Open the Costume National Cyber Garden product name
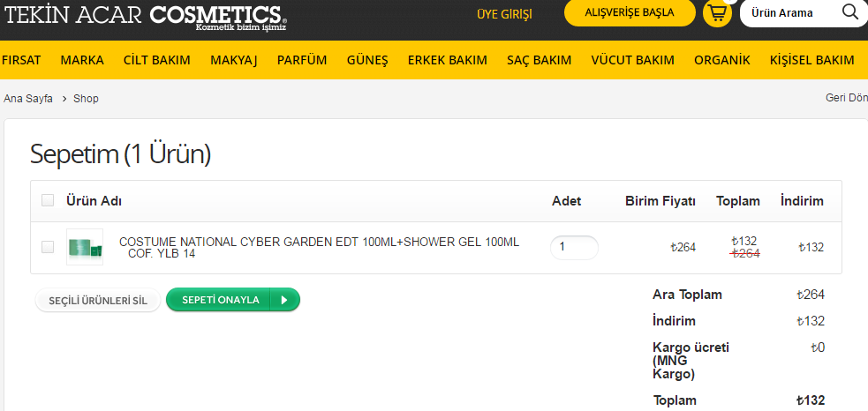The width and height of the screenshot is (868, 411). tap(320, 248)
